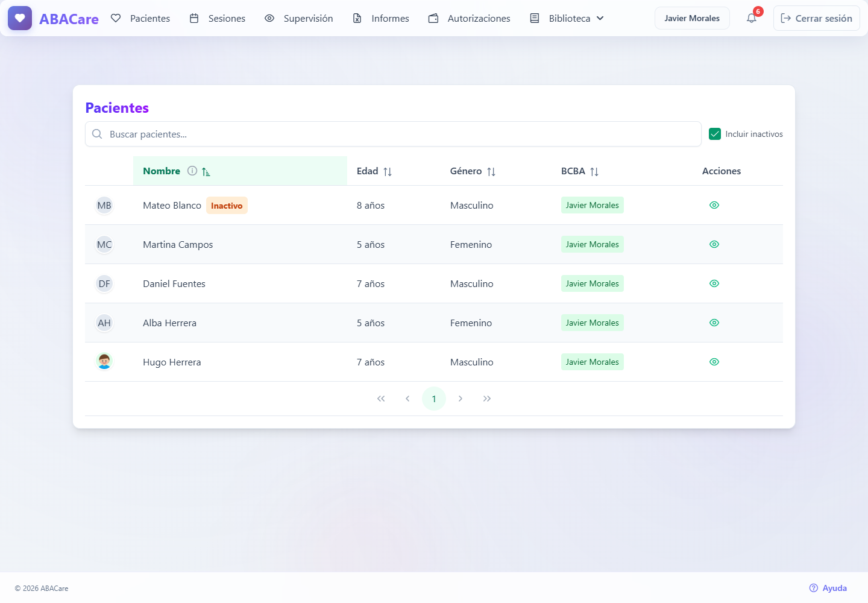Go to the first page of results
The height and width of the screenshot is (603, 868).
click(381, 399)
